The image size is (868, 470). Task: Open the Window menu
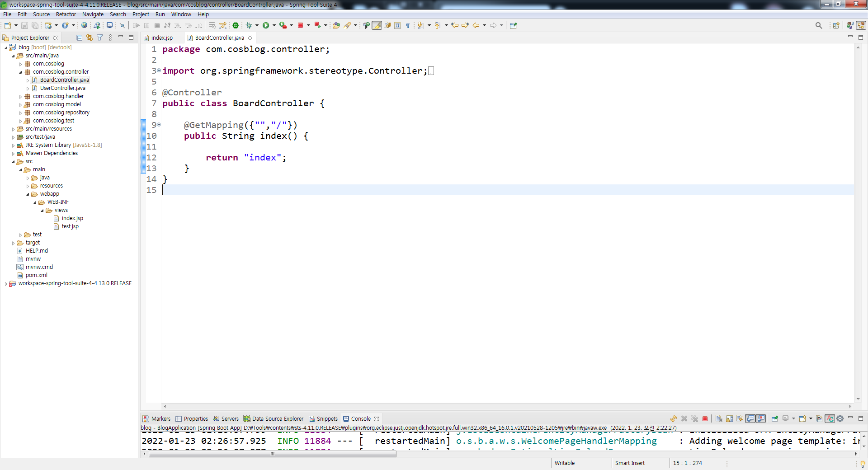tap(181, 14)
